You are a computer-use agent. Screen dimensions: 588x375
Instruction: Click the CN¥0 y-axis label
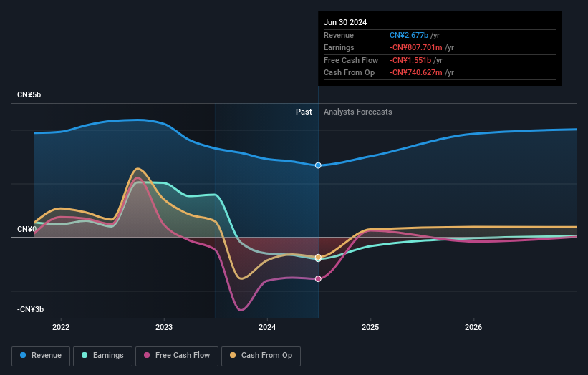[26, 229]
